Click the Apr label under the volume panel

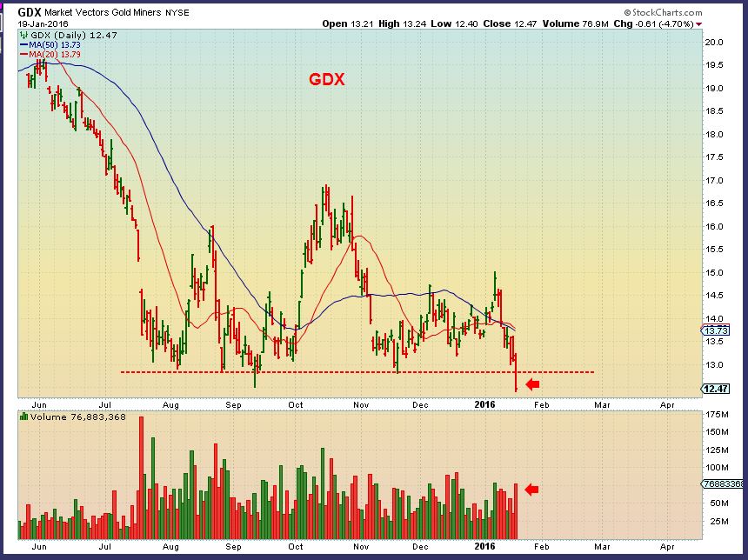(667, 547)
